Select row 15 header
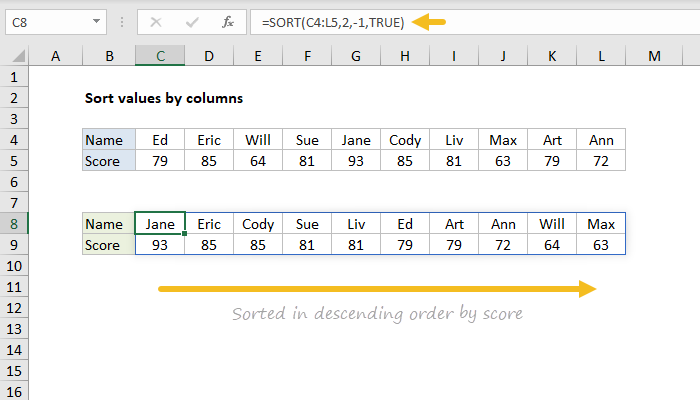Screen dimensions: 700x400 (14, 371)
